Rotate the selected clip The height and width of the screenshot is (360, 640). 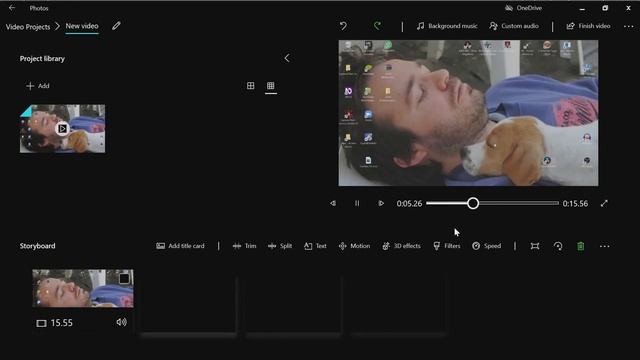click(x=558, y=246)
